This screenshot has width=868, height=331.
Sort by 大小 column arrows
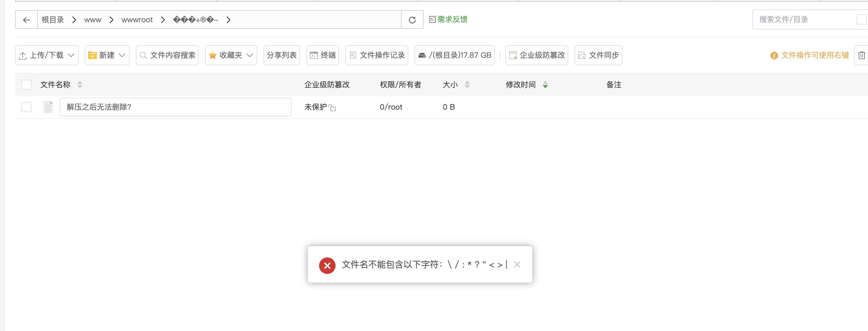tap(467, 85)
